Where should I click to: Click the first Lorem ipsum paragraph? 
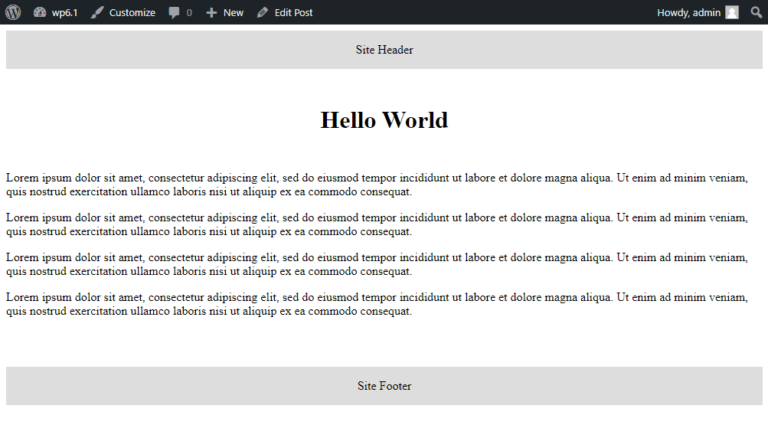(376, 184)
